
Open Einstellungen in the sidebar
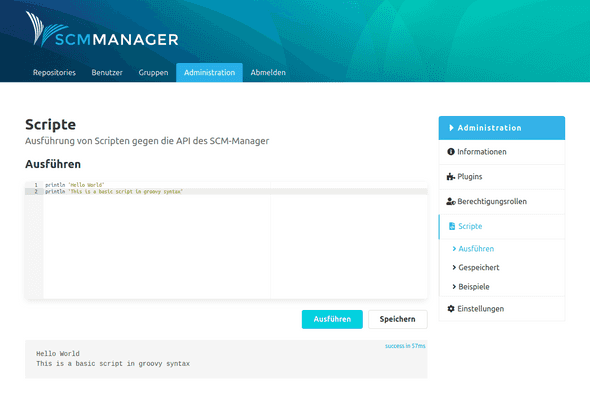pos(502,309)
